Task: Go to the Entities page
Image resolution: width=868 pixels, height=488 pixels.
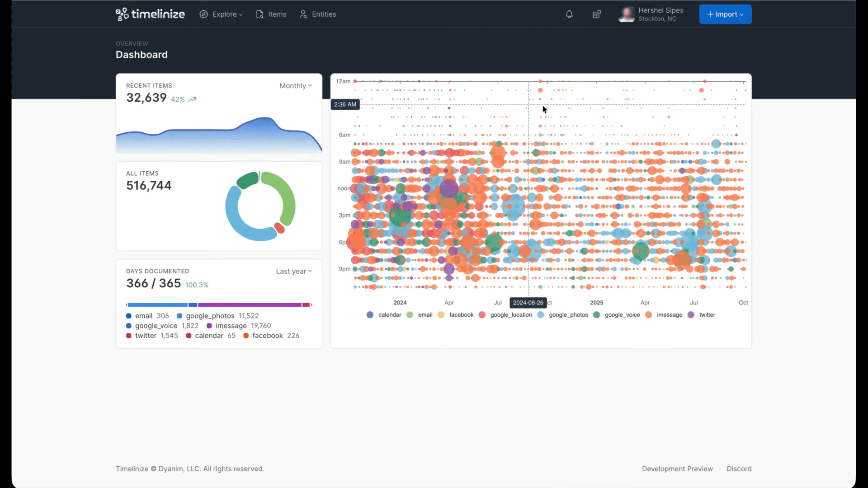Action: pyautogui.click(x=324, y=14)
